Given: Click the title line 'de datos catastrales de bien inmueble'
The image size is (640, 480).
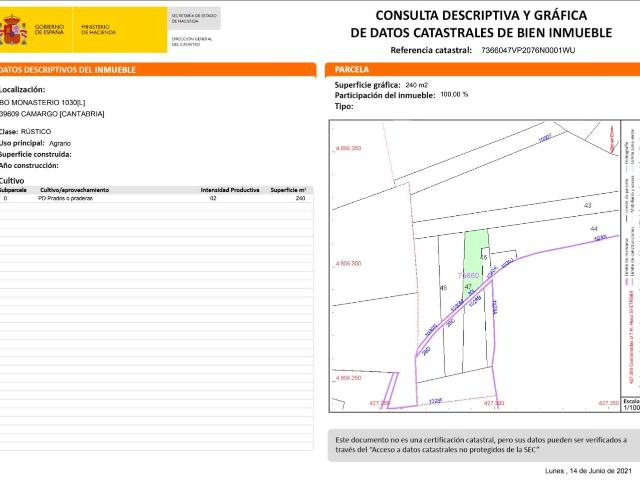Looking at the screenshot, I should [x=481, y=33].
